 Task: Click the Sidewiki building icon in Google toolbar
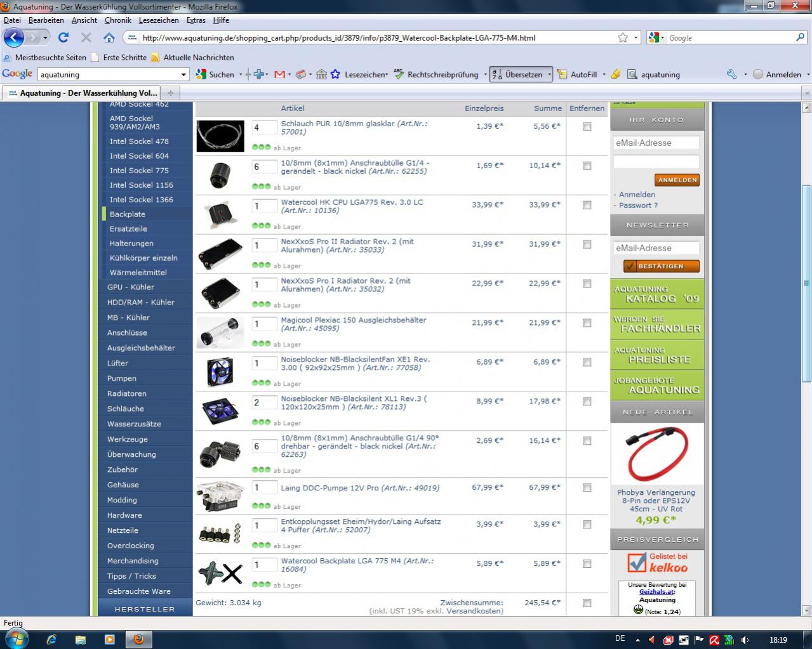tap(321, 74)
